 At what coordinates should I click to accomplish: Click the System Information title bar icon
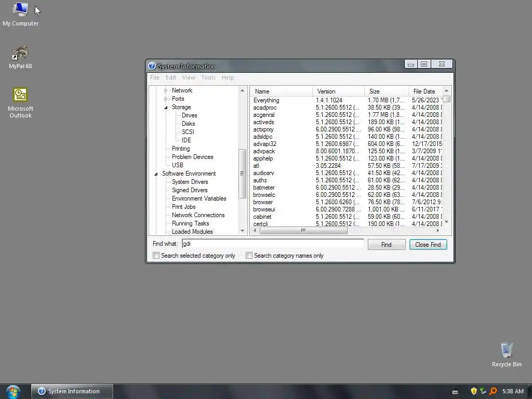coord(152,66)
